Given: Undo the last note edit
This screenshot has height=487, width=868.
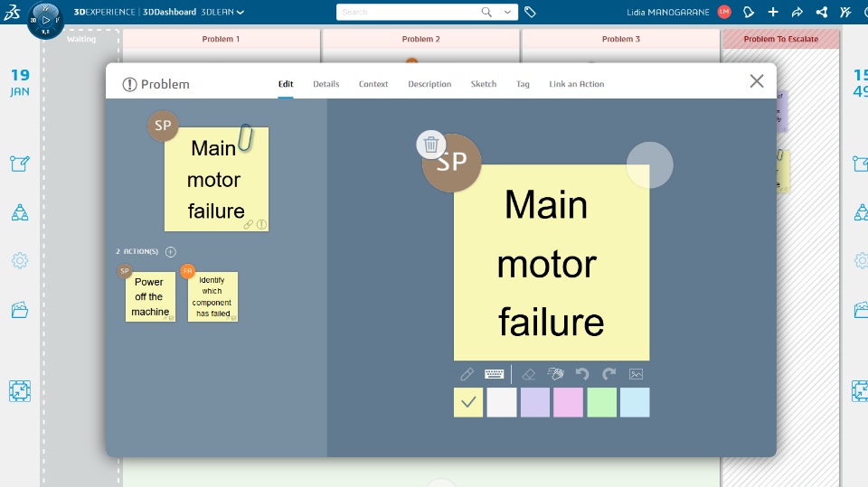Looking at the screenshot, I should pos(581,374).
